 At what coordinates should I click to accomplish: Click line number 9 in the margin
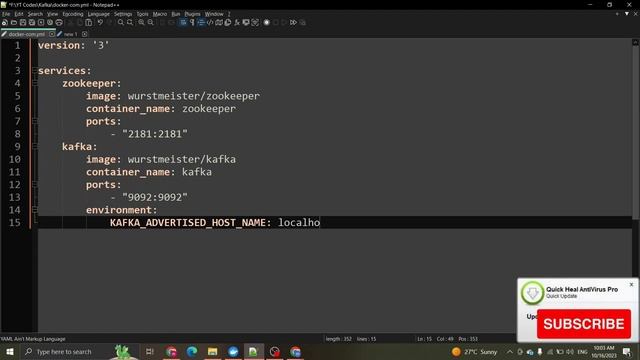tap(17, 147)
